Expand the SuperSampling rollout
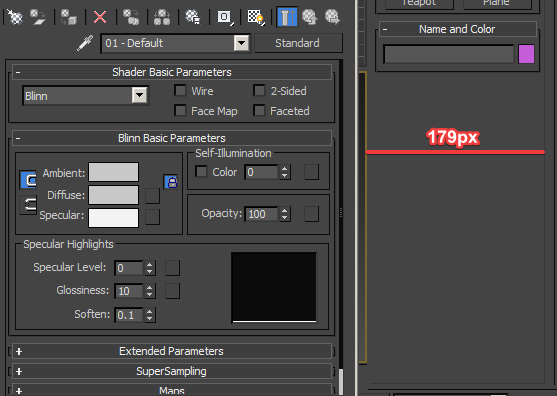557x396 pixels. pyautogui.click(x=172, y=371)
